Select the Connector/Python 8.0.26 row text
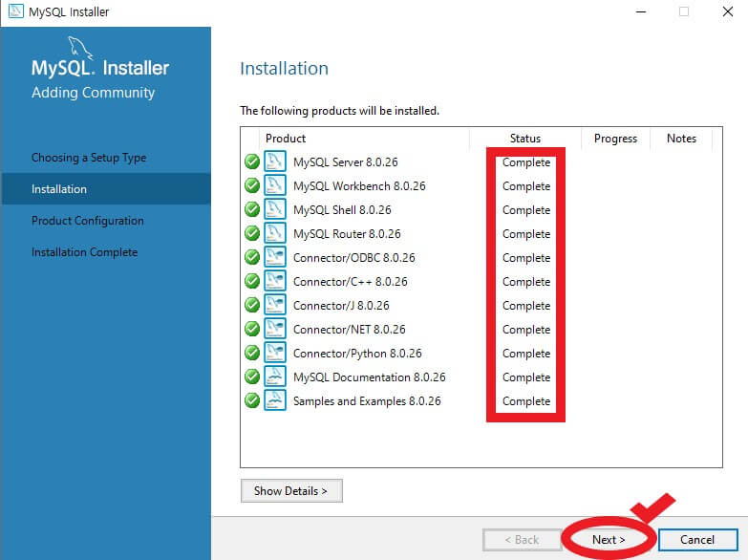 (x=357, y=354)
